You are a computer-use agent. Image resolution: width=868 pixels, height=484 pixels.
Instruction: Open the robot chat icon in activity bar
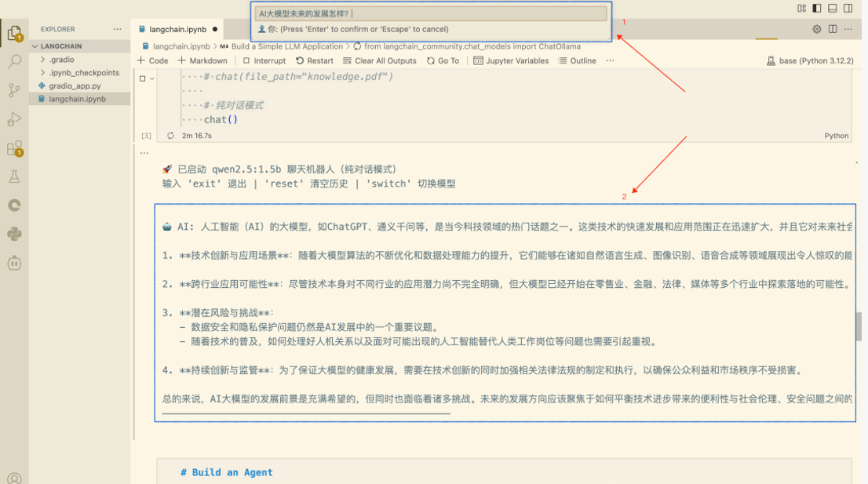14,264
